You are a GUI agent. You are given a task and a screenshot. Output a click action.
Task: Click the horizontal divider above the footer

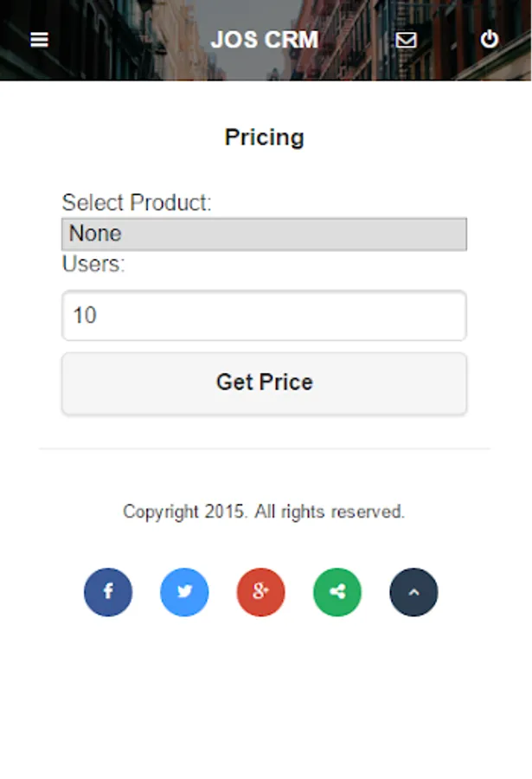click(264, 448)
